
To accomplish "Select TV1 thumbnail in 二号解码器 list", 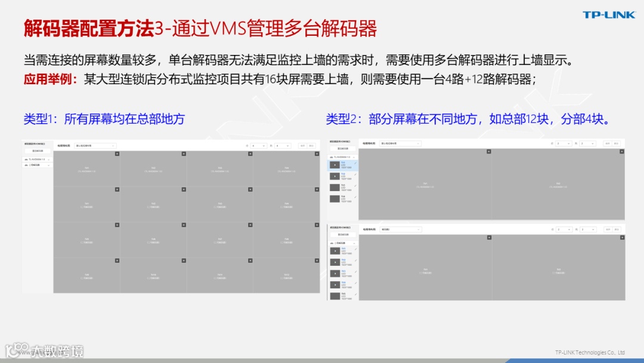I will pos(335,251).
